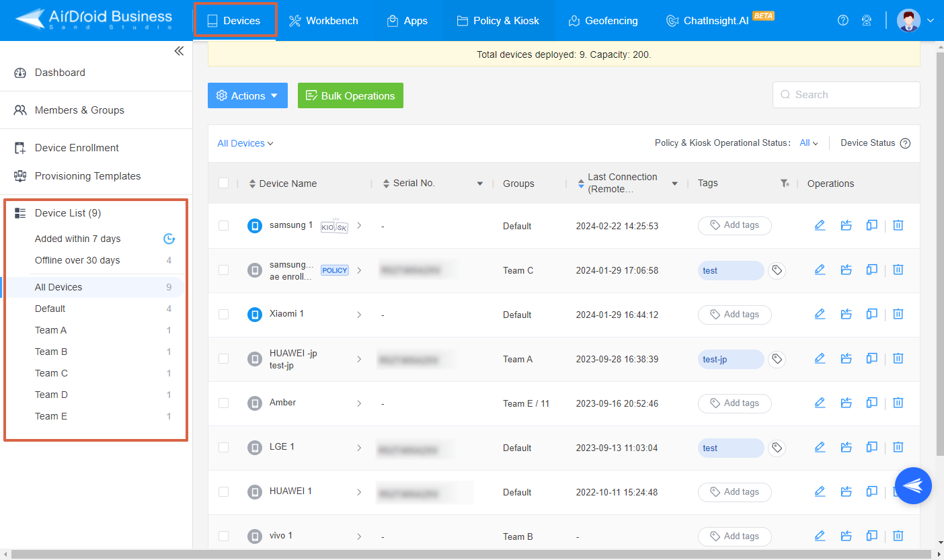The height and width of the screenshot is (560, 944).
Task: Open the Last Connection column dropdown arrow
Action: pyautogui.click(x=674, y=184)
